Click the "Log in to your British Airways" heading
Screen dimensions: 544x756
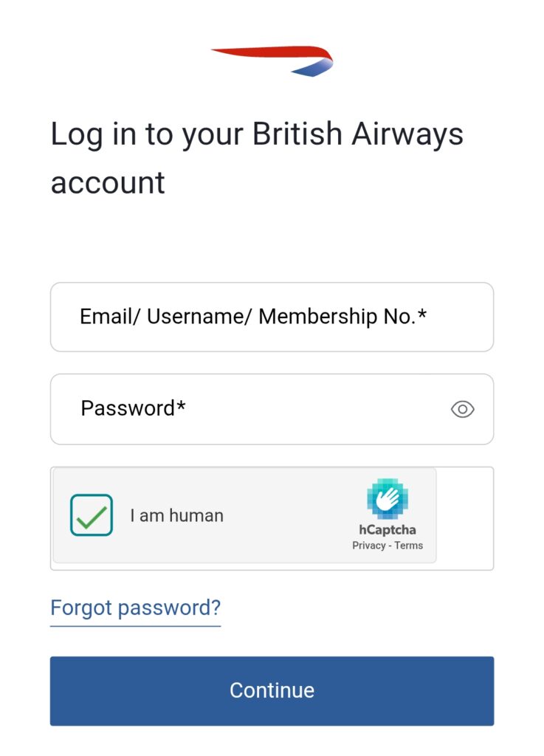(257, 134)
